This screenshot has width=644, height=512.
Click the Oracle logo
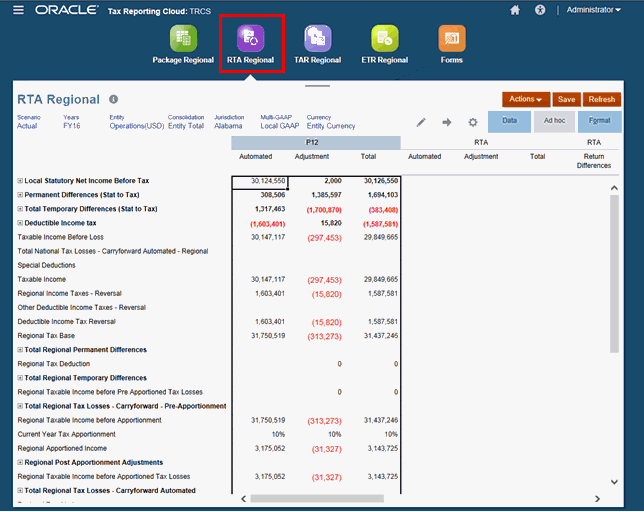(67, 10)
